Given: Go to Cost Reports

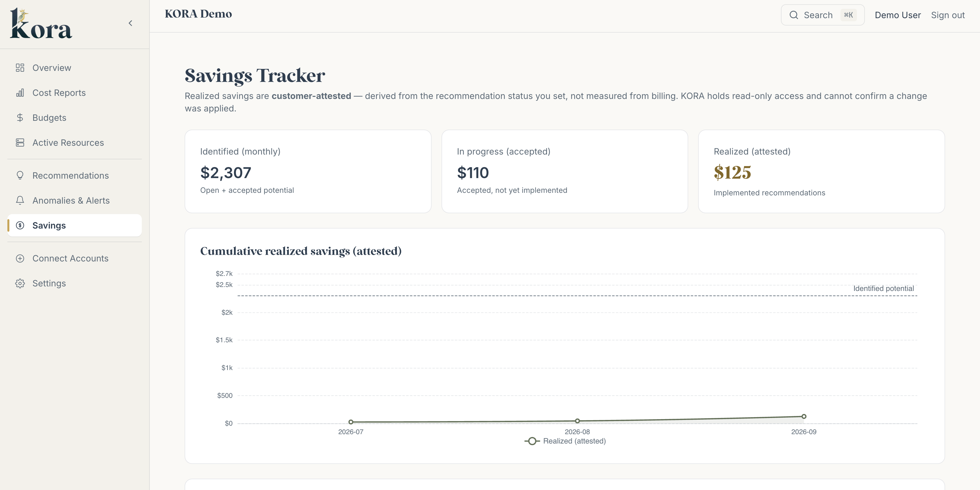Looking at the screenshot, I should [75, 93].
